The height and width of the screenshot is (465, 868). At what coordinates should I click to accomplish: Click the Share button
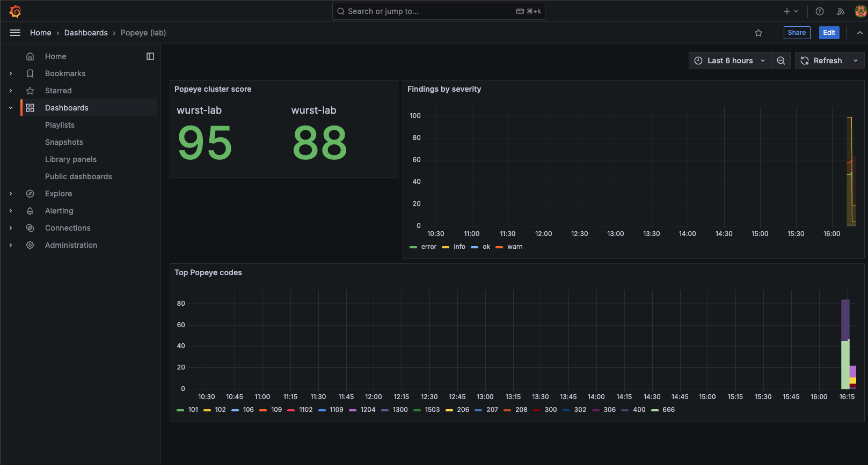[797, 33]
